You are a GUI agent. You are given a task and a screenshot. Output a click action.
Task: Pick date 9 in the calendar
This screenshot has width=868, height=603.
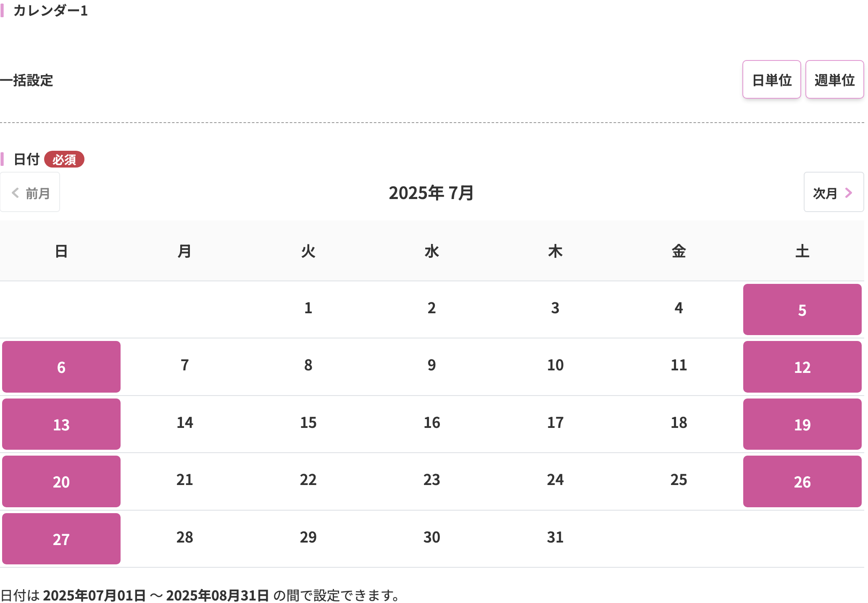click(431, 365)
